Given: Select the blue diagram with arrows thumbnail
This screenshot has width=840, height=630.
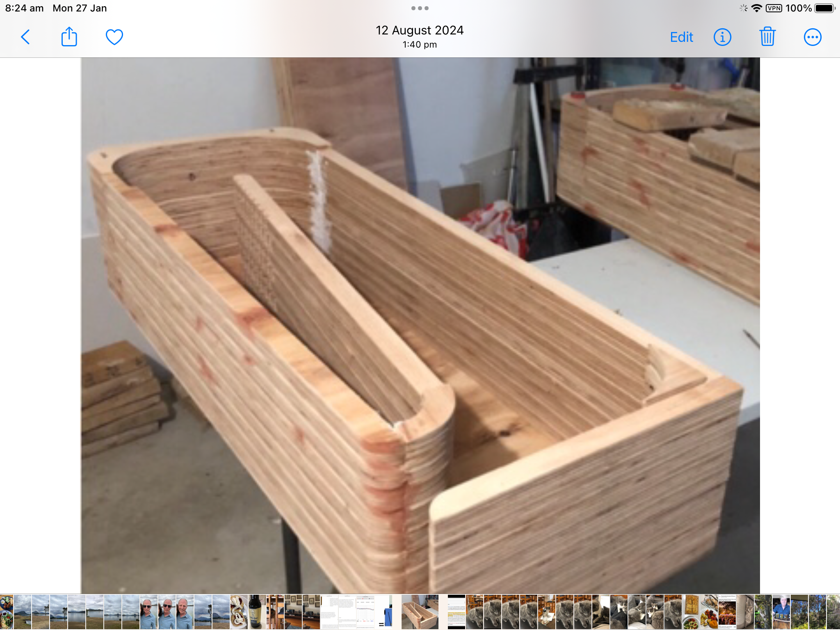Looking at the screenshot, I should 383,612.
